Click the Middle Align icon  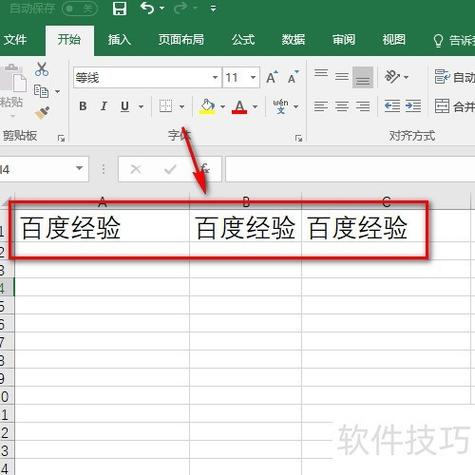[x=342, y=77]
